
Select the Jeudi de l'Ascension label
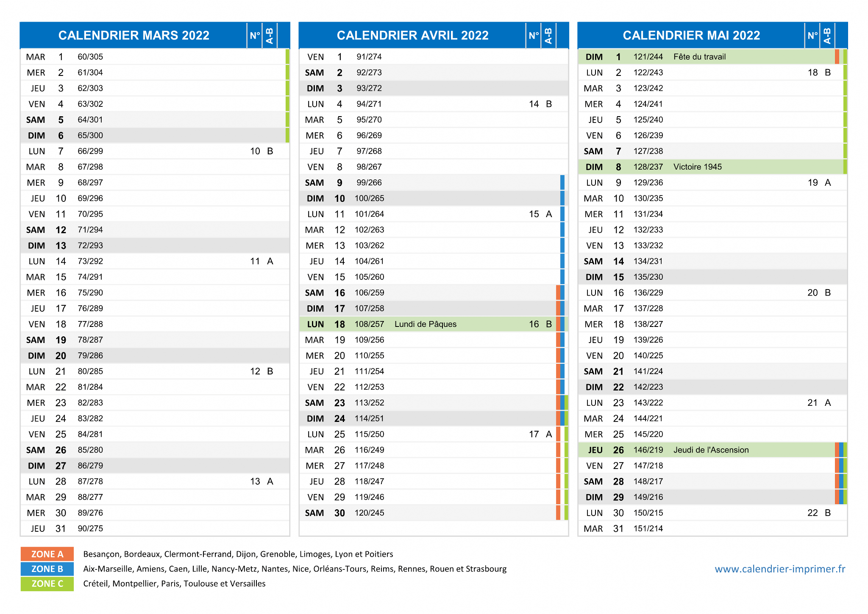(x=711, y=450)
